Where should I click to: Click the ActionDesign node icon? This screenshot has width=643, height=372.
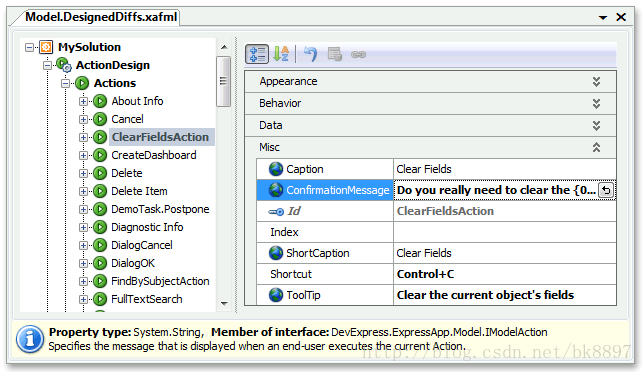click(64, 65)
